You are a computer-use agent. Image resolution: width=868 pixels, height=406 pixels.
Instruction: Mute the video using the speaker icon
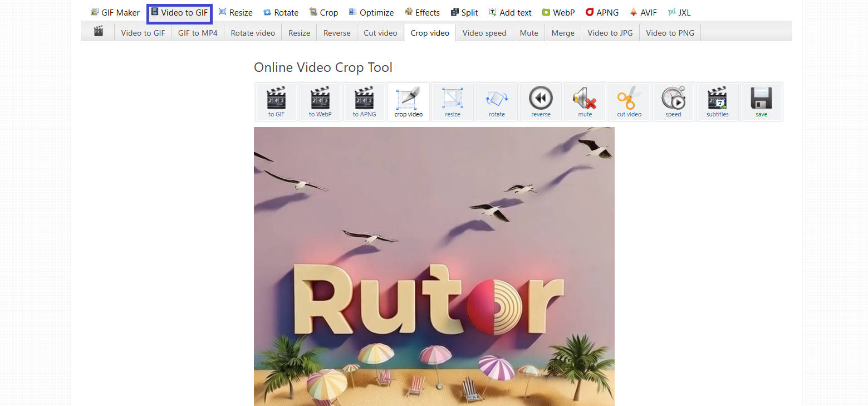pos(585,101)
